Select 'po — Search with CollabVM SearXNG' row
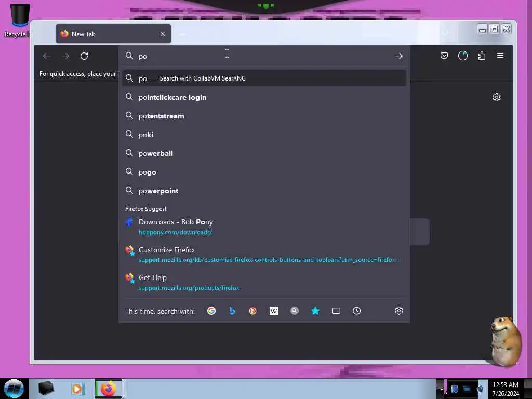 click(x=264, y=78)
